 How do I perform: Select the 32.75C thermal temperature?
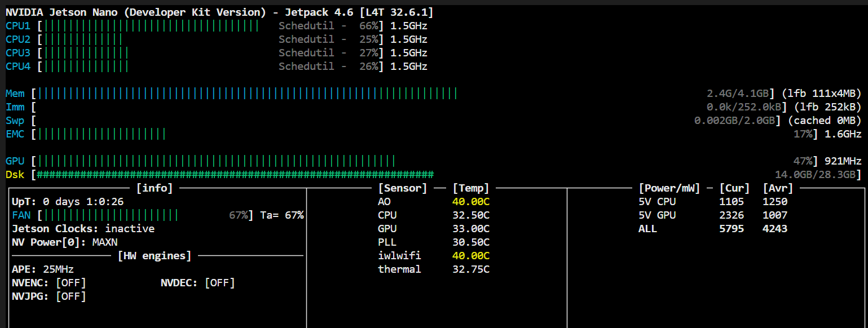coord(471,269)
